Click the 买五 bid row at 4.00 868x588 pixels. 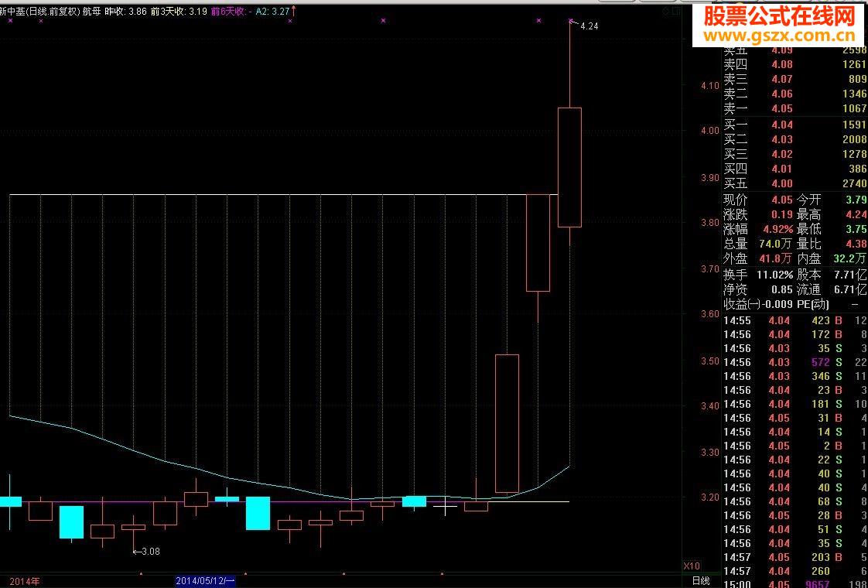795,183
